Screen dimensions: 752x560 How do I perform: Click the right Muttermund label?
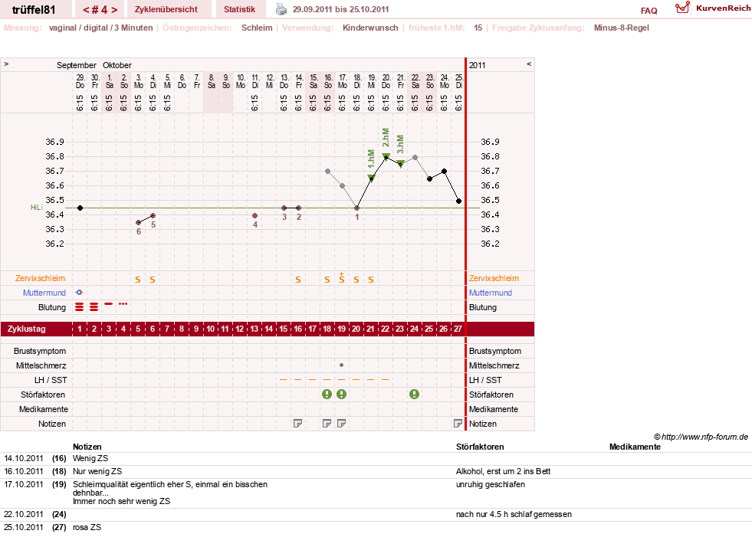(x=490, y=293)
